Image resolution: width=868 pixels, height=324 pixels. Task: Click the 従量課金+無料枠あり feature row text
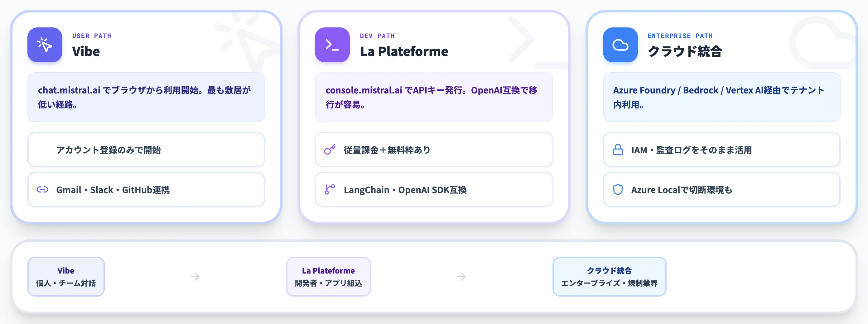pos(387,150)
